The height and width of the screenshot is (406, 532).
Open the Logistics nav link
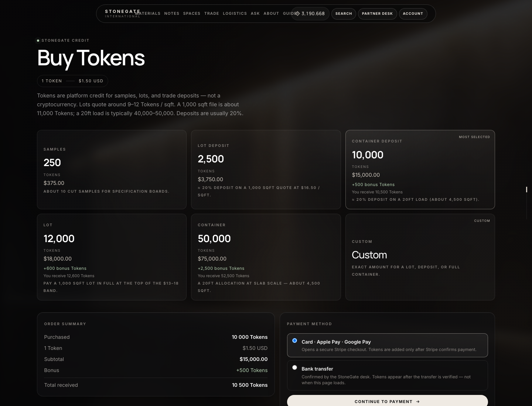[235, 14]
